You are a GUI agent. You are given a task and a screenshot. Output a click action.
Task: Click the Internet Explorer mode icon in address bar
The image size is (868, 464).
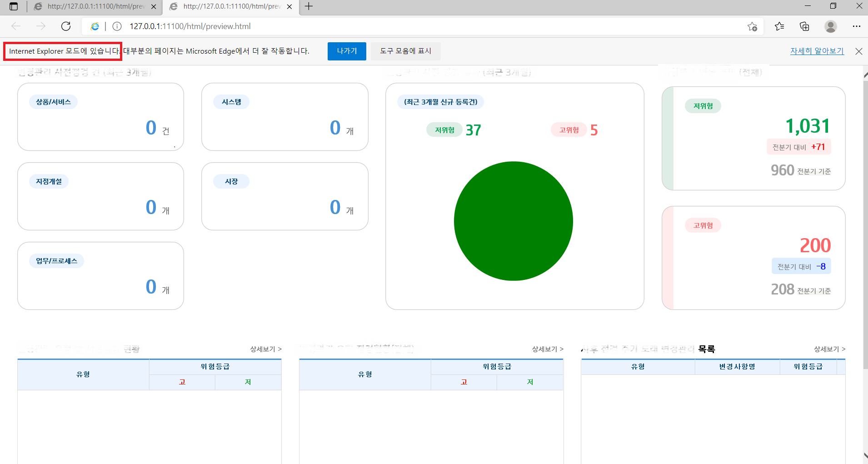[x=95, y=26]
